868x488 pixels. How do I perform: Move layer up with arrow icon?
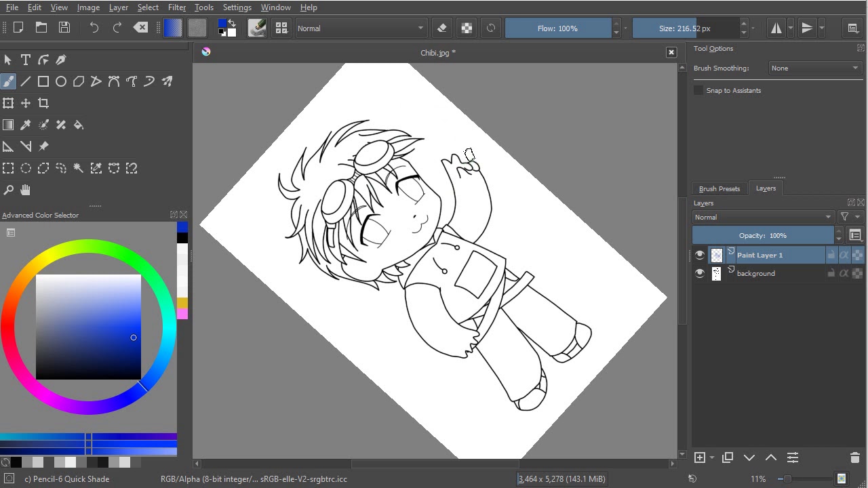click(x=771, y=457)
